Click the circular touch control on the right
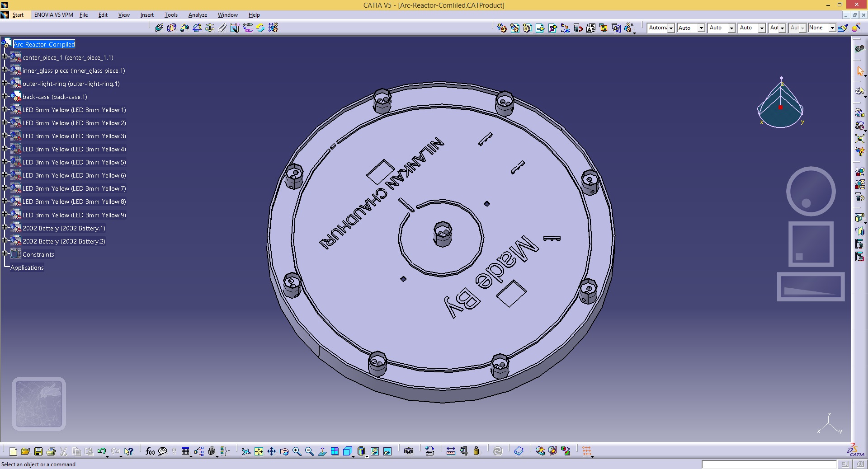Screen dimensions: 868x469 (x=811, y=191)
